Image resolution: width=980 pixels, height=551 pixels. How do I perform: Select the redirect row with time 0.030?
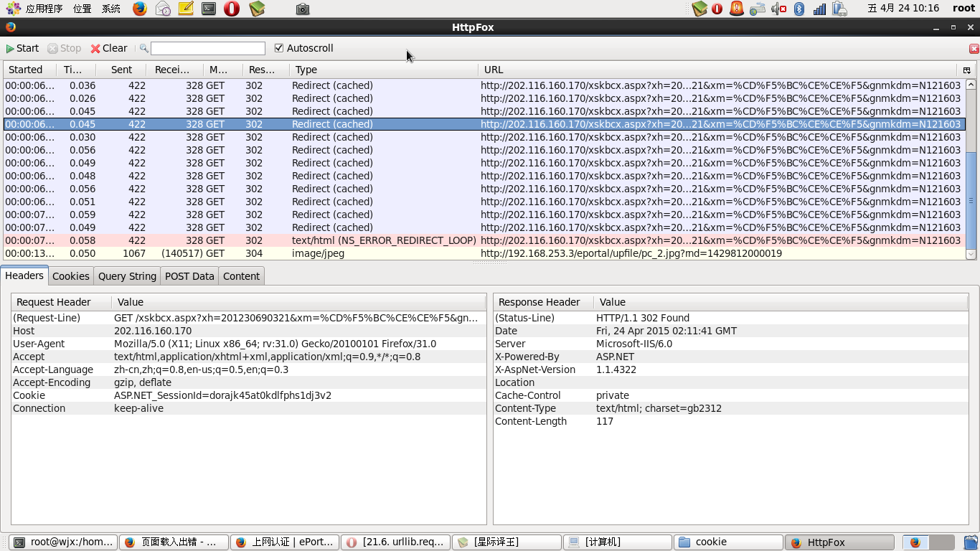pyautogui.click(x=484, y=137)
